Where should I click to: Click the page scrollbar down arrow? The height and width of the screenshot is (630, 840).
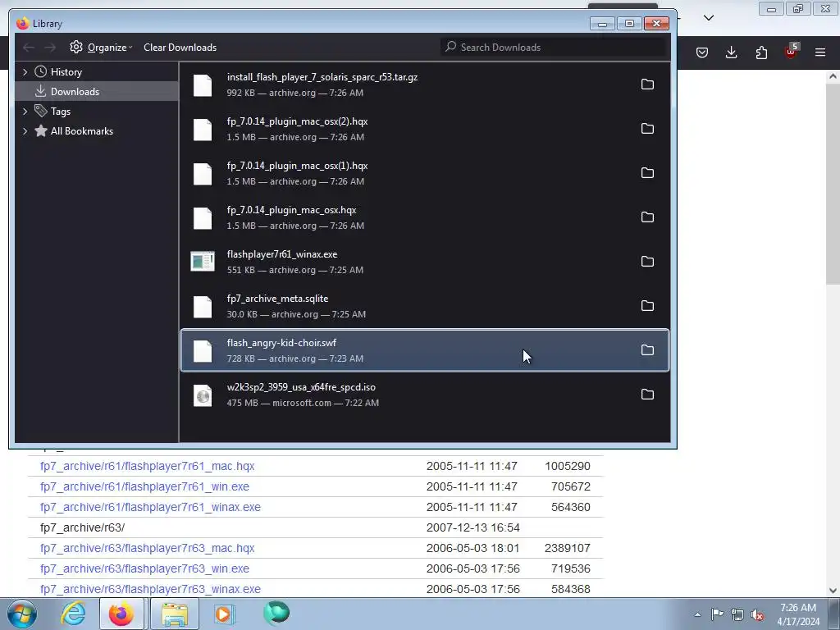(x=833, y=591)
